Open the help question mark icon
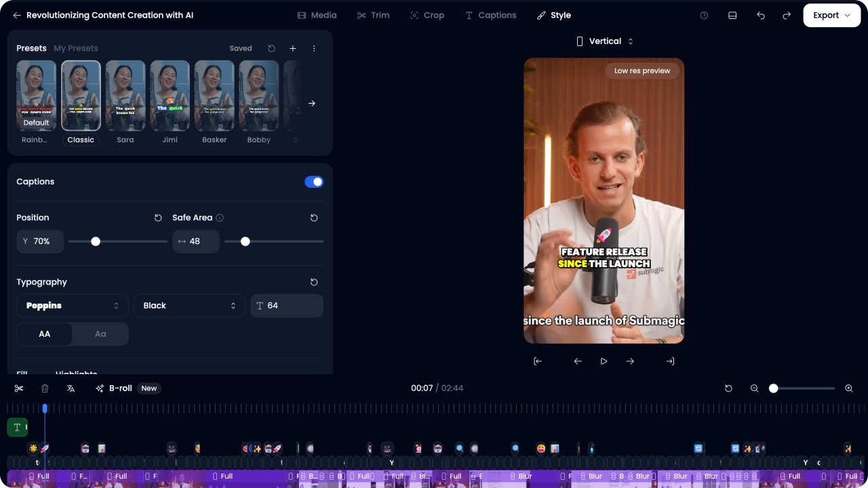This screenshot has width=868, height=488. point(704,16)
